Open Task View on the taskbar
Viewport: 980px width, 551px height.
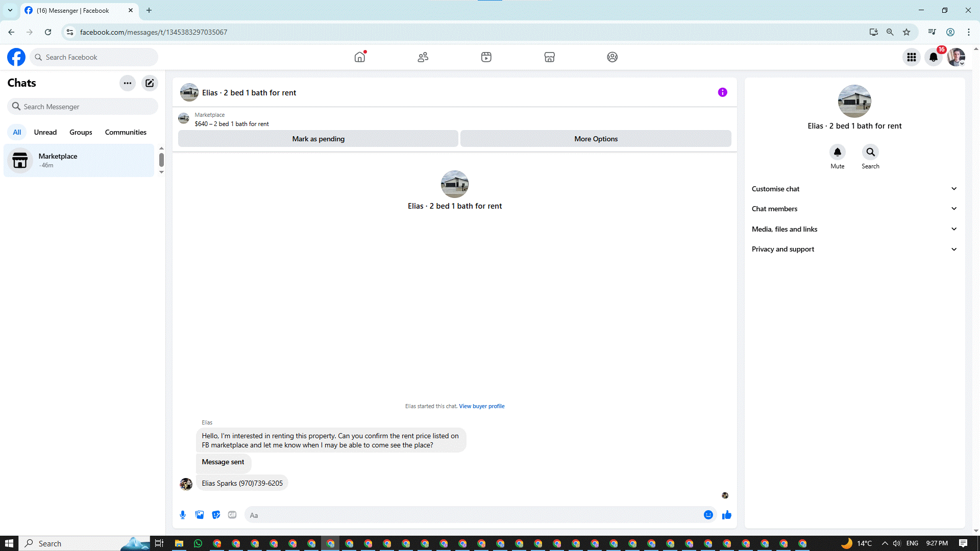(x=159, y=543)
